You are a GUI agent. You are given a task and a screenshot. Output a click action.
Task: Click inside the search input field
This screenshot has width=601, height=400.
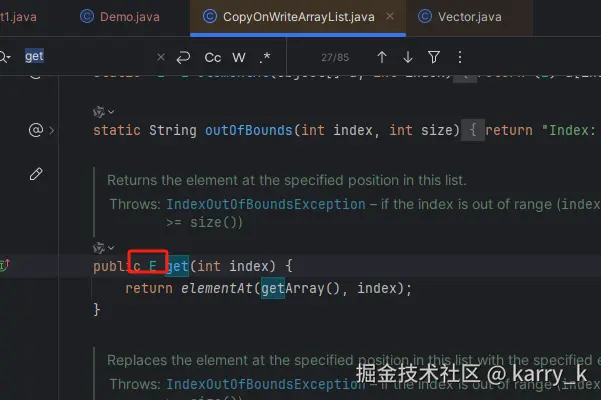(x=88, y=57)
